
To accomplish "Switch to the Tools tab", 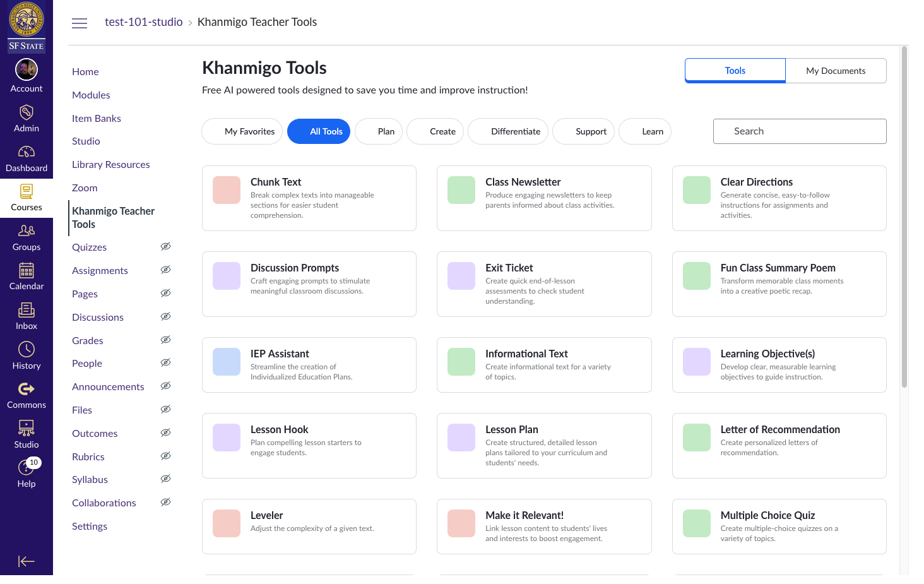I will [735, 71].
